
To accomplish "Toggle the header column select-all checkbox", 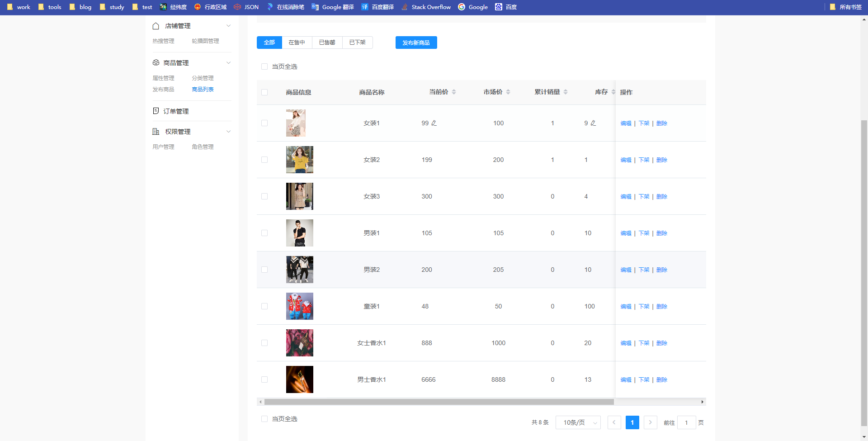I will tap(264, 92).
